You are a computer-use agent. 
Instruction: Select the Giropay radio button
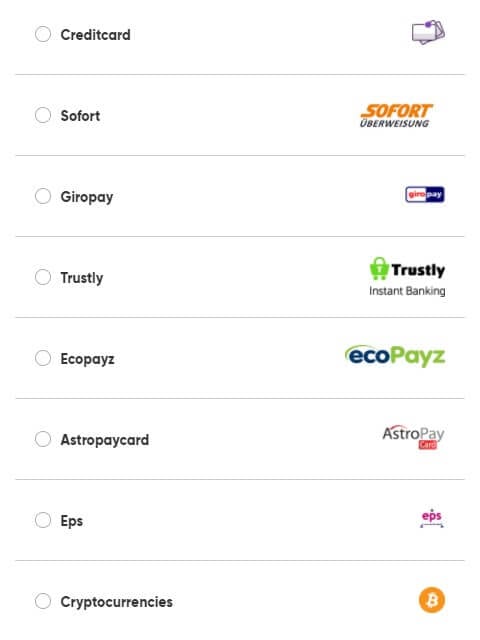coord(43,196)
